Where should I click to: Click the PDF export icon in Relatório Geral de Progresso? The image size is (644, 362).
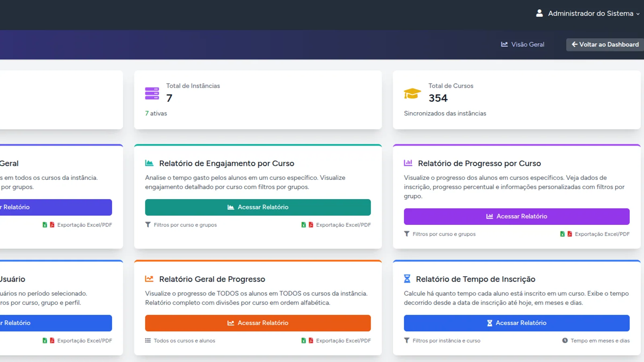click(311, 341)
